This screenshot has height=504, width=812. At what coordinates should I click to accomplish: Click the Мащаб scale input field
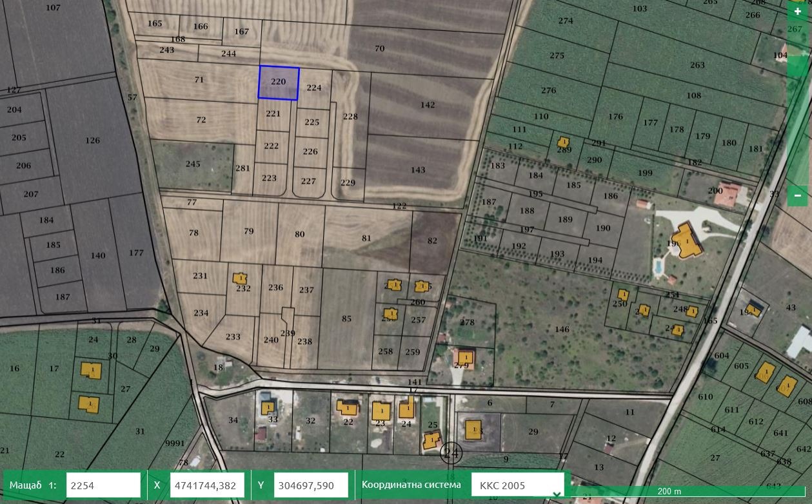[103, 485]
